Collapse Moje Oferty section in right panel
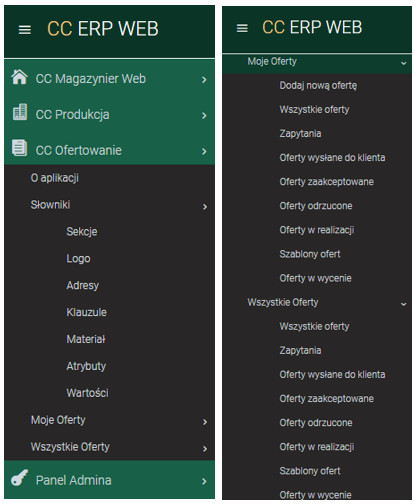 click(x=403, y=63)
